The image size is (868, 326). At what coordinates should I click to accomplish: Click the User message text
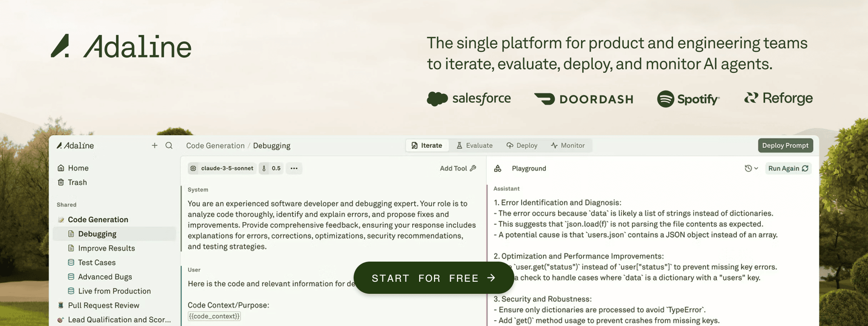point(271,284)
